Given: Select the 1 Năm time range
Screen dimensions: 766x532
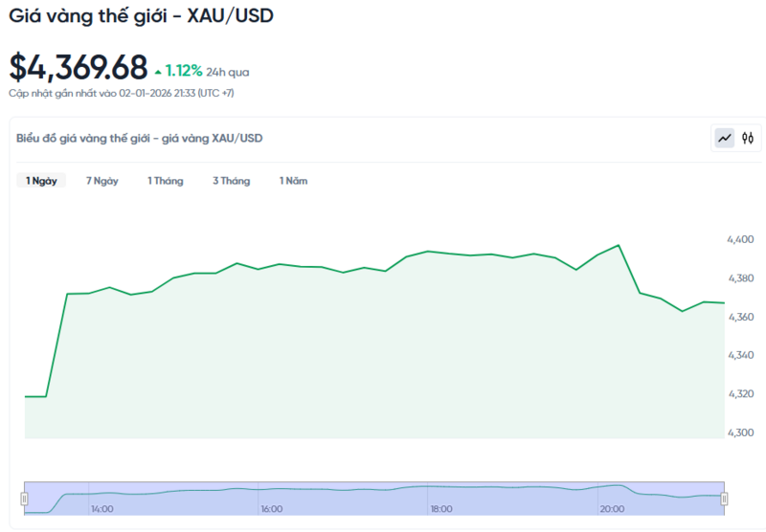Looking at the screenshot, I should tap(293, 181).
